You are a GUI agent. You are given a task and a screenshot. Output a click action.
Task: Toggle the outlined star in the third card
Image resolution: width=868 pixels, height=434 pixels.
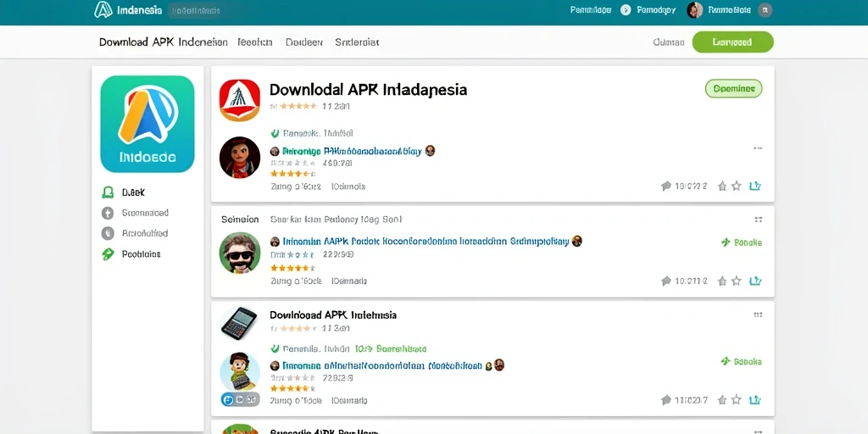(x=737, y=400)
